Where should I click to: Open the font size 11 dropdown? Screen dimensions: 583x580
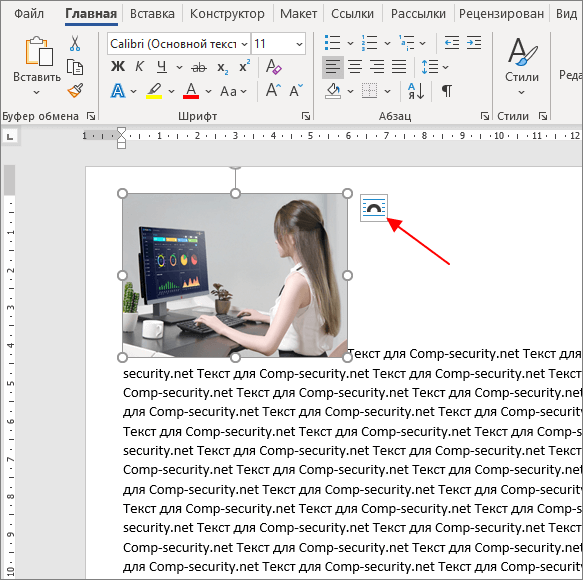point(299,44)
